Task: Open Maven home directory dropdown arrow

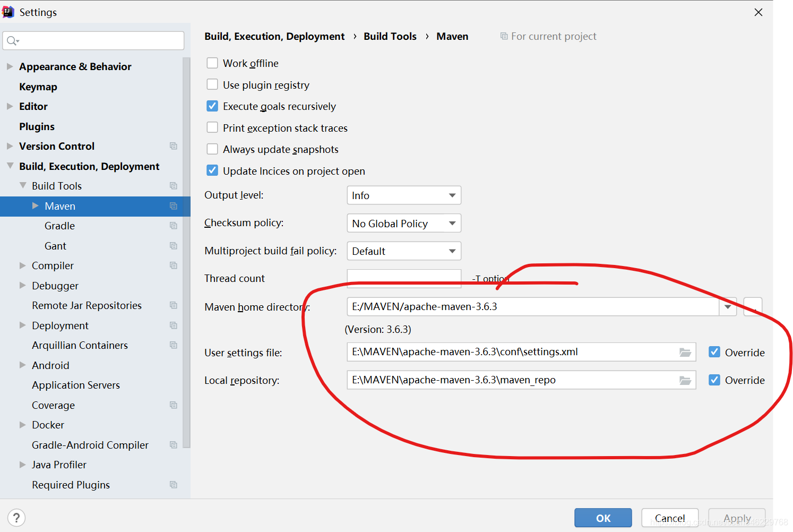Action: pos(728,307)
